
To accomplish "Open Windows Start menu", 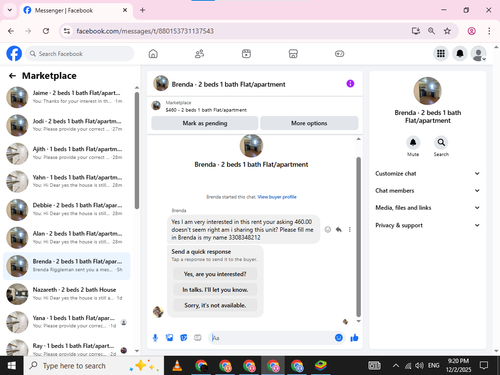I will point(12,366).
